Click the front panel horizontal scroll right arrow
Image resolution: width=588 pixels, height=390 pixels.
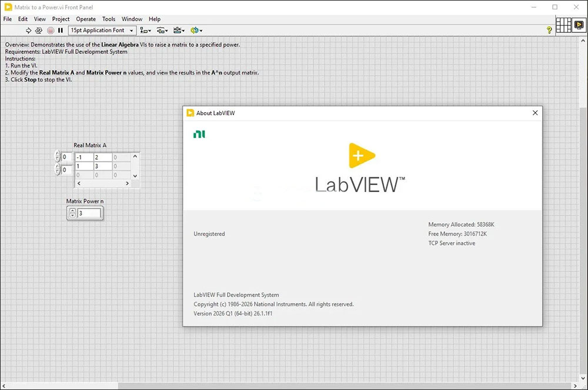tap(575, 386)
